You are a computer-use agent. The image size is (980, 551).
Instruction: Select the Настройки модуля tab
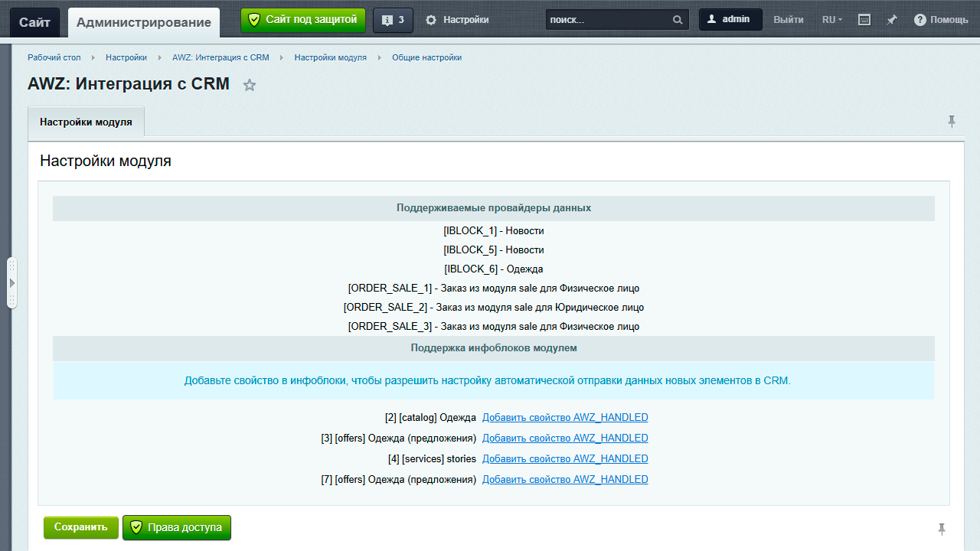point(86,122)
